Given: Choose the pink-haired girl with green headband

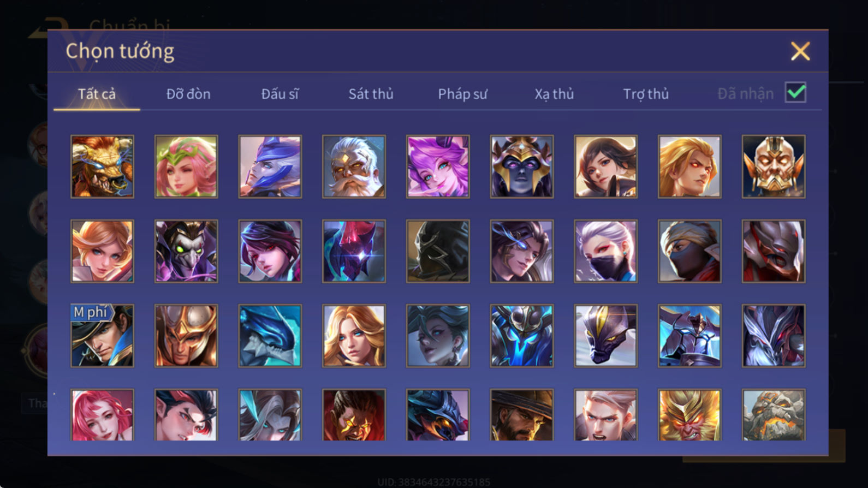Looking at the screenshot, I should 186,166.
